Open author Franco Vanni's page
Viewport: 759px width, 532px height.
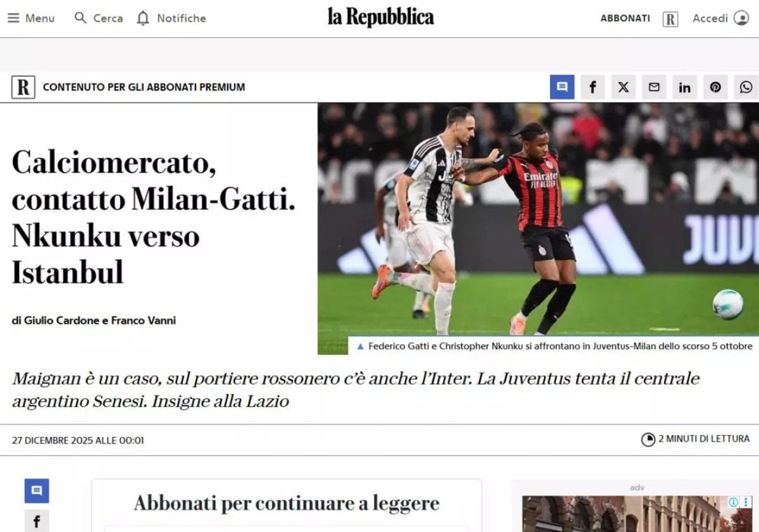click(144, 321)
